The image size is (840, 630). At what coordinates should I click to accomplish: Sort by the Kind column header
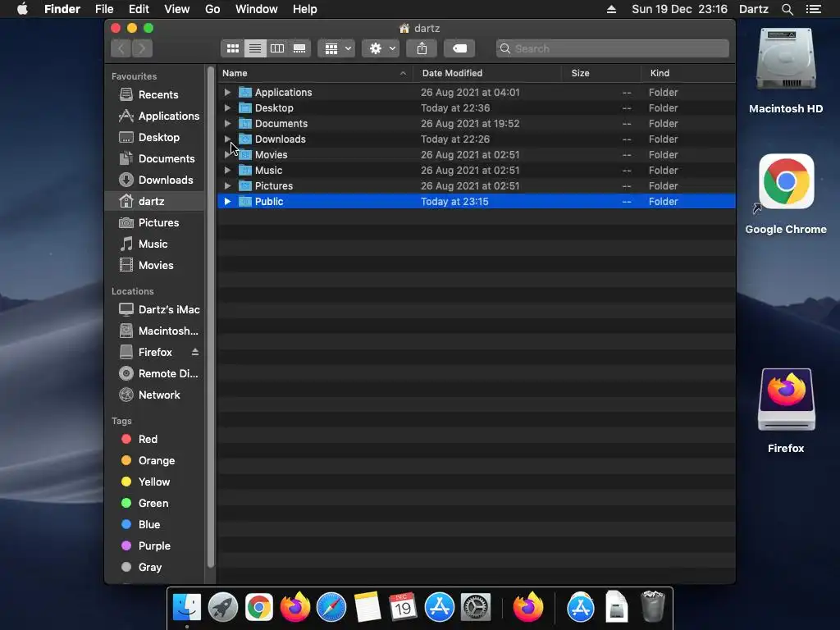click(x=688, y=73)
